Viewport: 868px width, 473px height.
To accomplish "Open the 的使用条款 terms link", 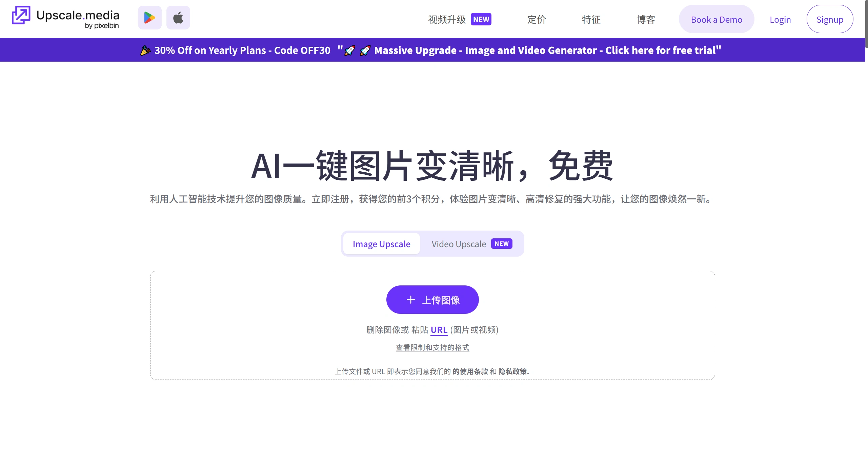I will pyautogui.click(x=470, y=371).
